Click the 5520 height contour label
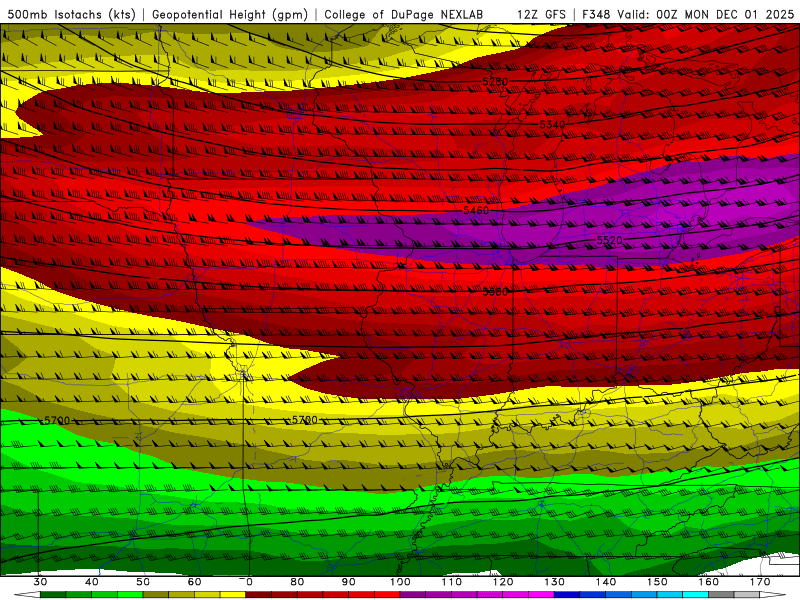 610,240
